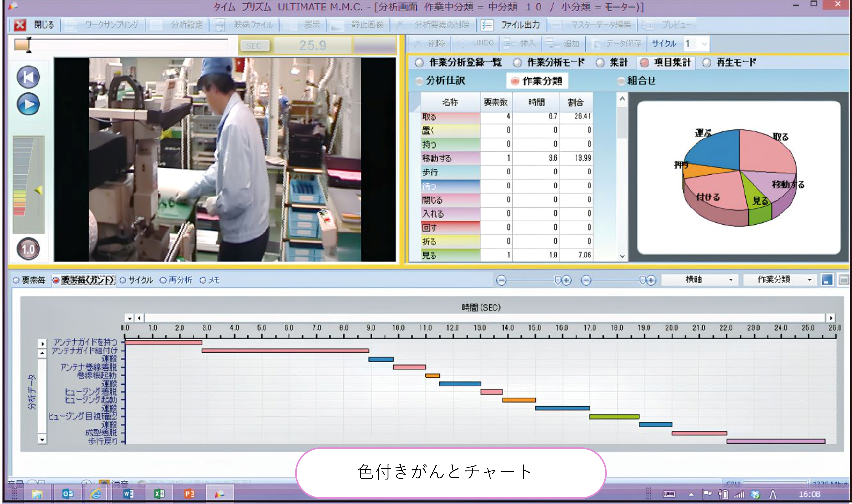Click the 名称 column header
The height and width of the screenshot is (504, 852).
pos(450,102)
